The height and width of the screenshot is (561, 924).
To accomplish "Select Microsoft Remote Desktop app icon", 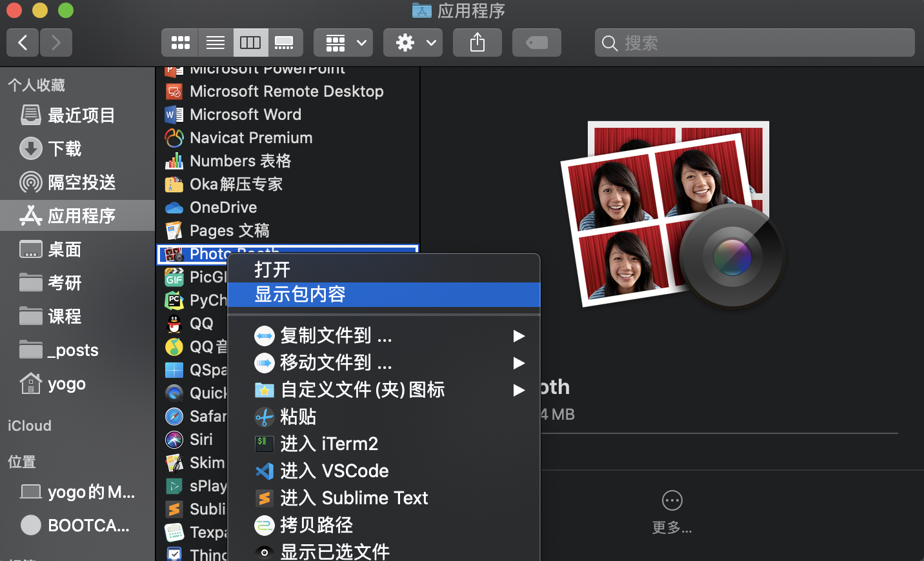I will [174, 92].
